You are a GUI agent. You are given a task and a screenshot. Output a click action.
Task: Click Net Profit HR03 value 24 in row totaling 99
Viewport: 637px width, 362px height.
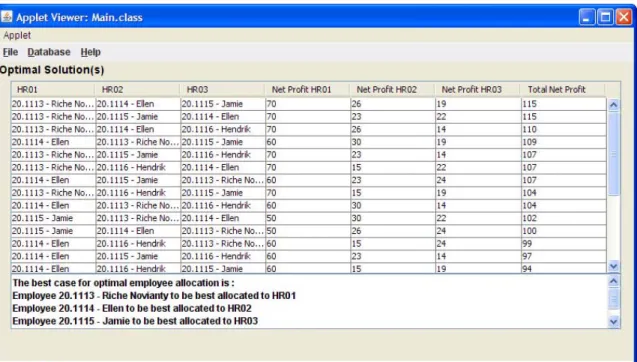tap(478, 243)
